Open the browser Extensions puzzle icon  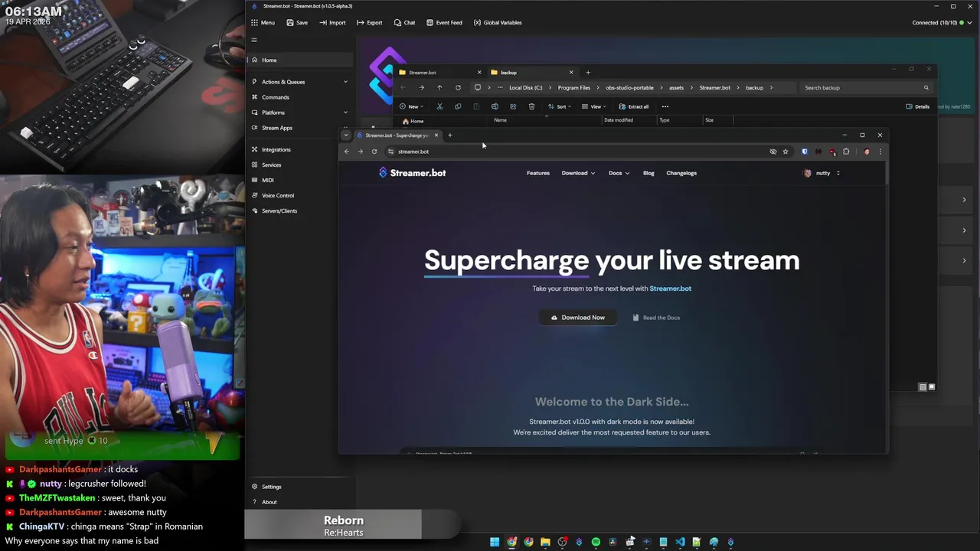[846, 152]
